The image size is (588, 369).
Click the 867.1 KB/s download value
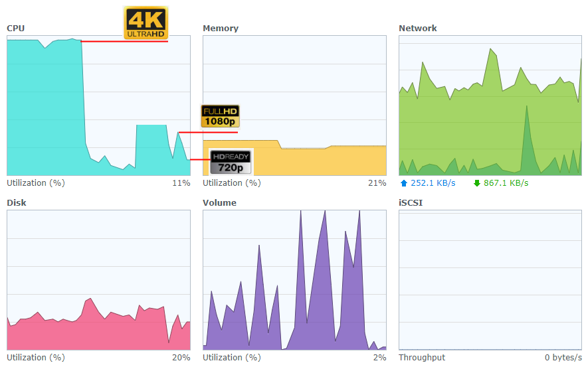506,183
